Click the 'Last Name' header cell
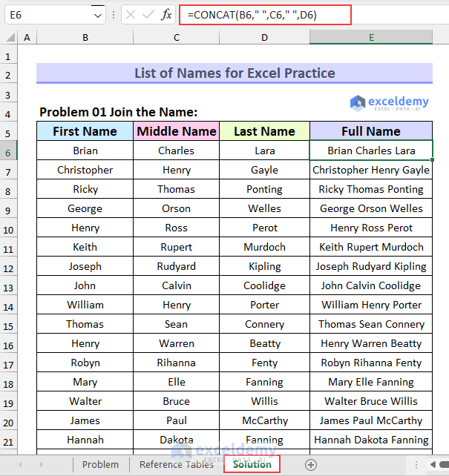The width and height of the screenshot is (449, 476). pos(265,131)
